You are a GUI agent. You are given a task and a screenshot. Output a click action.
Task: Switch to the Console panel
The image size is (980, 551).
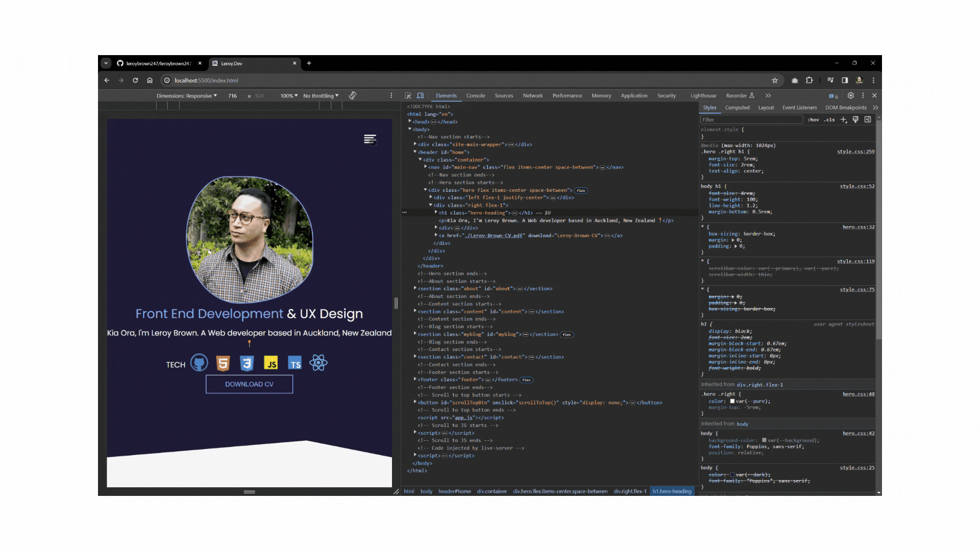[x=476, y=96]
